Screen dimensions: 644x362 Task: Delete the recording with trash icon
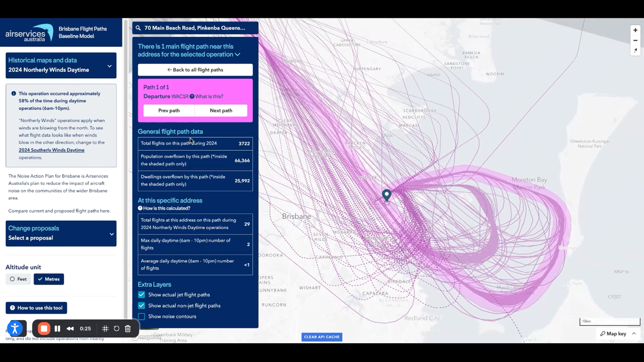128,329
